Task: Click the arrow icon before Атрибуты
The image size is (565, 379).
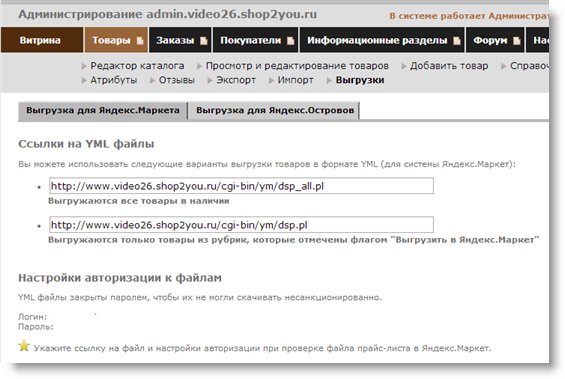Action: coord(84,80)
